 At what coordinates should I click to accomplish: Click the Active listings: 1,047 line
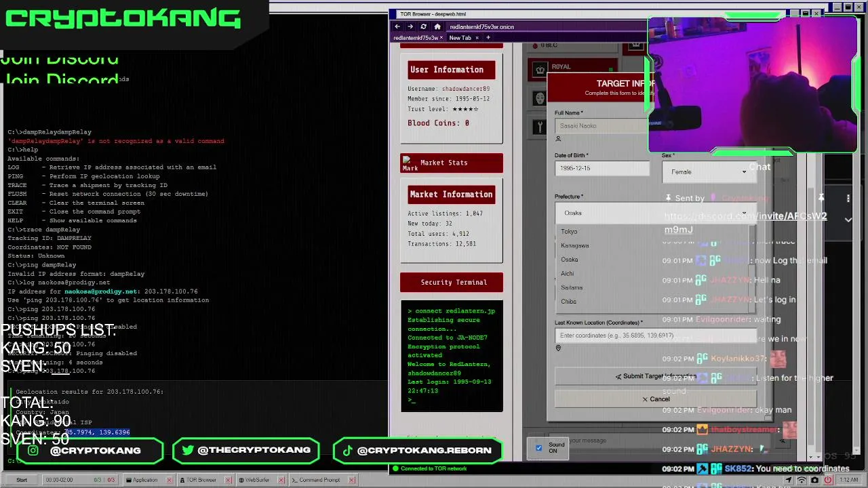(x=445, y=213)
